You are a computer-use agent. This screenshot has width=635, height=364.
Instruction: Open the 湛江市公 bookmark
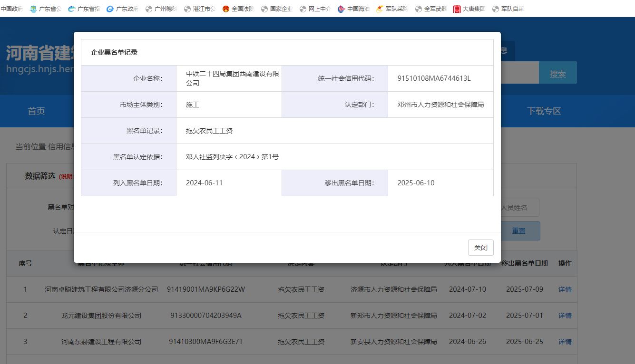click(x=199, y=9)
